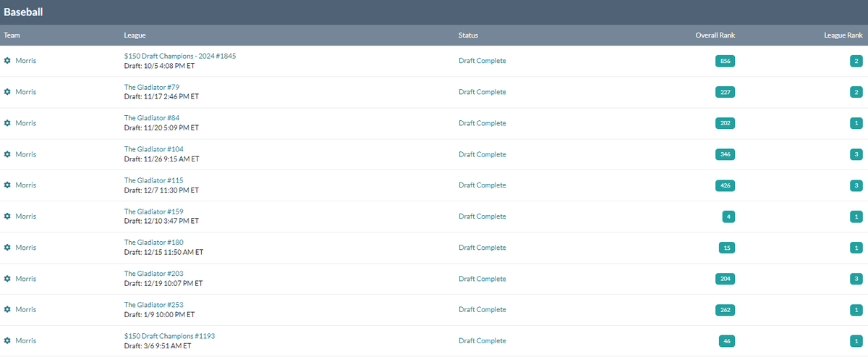Select the Morris team in The Gladiator #253 row
Image resolution: width=868 pixels, height=357 pixels.
26,310
